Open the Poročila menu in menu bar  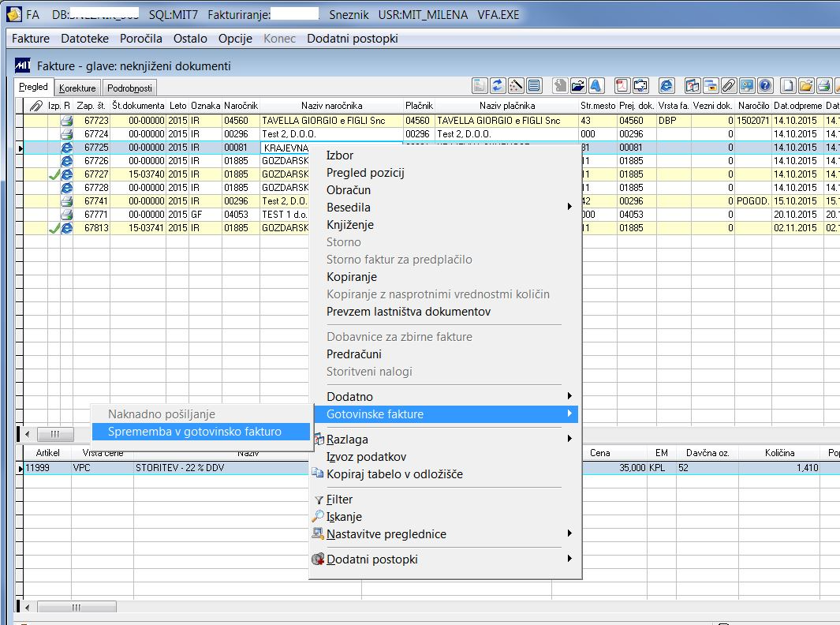pos(141,39)
